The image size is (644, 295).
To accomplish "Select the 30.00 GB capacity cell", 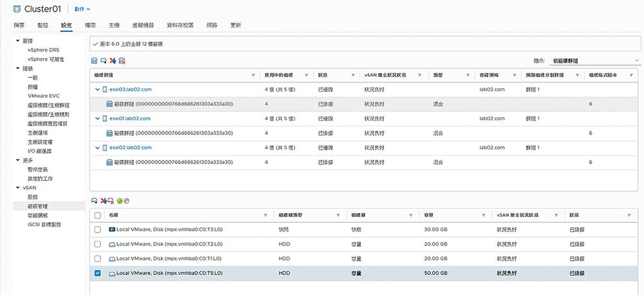I will [435, 229].
